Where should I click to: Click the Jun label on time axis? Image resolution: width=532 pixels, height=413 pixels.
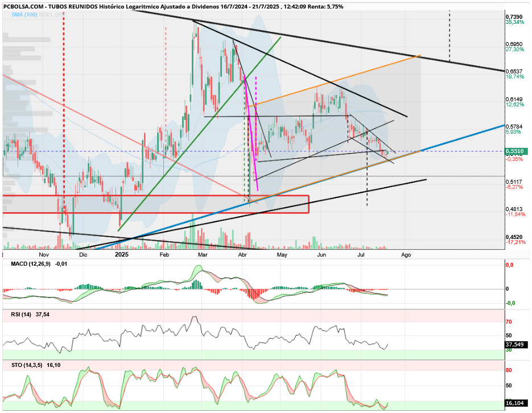tap(321, 255)
